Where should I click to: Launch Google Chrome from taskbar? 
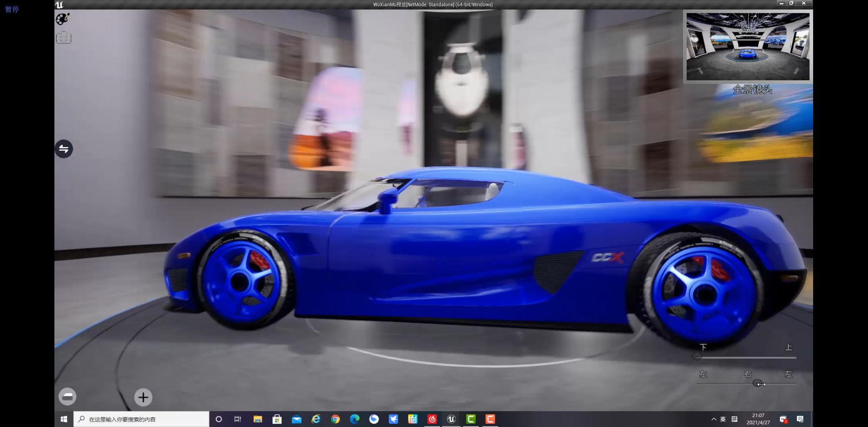coord(336,419)
